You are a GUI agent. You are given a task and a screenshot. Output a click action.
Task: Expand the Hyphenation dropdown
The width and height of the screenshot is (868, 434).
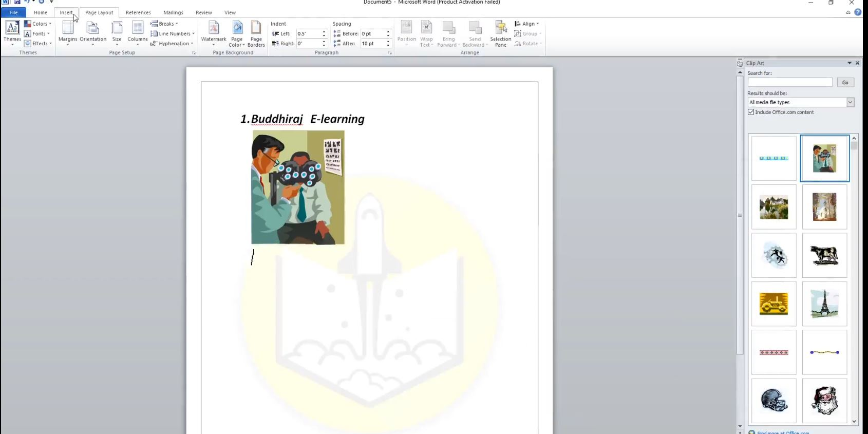point(173,44)
